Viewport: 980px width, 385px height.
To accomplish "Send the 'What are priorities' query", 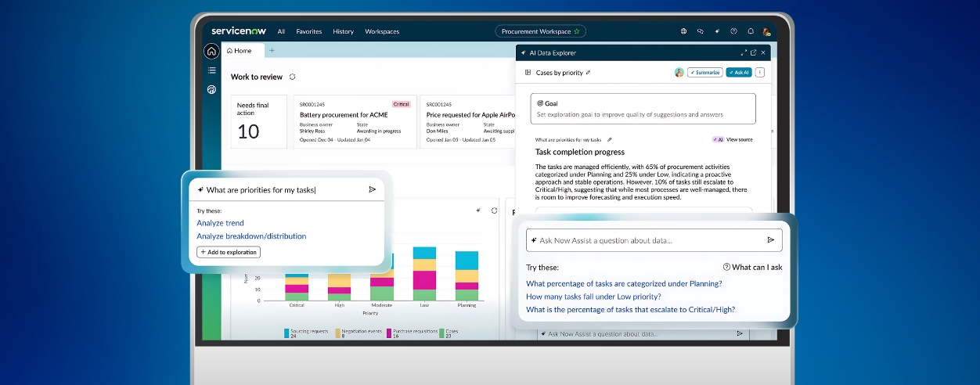I will click(x=372, y=189).
